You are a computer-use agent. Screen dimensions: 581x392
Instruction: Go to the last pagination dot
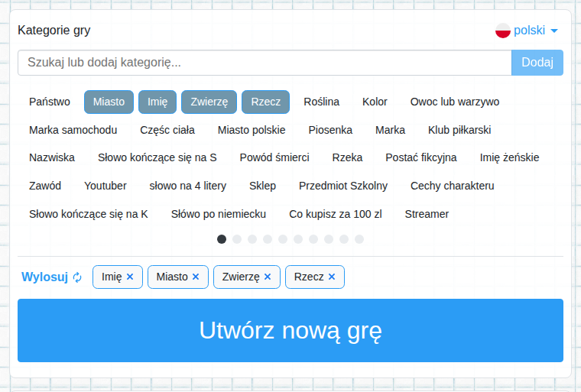coord(359,239)
